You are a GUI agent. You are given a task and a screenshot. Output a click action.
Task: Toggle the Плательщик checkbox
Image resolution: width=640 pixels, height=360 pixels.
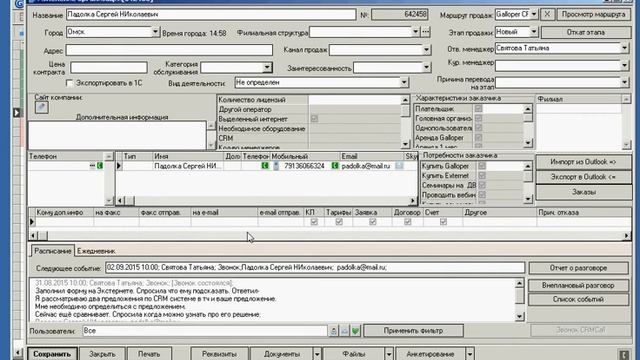(x=478, y=109)
